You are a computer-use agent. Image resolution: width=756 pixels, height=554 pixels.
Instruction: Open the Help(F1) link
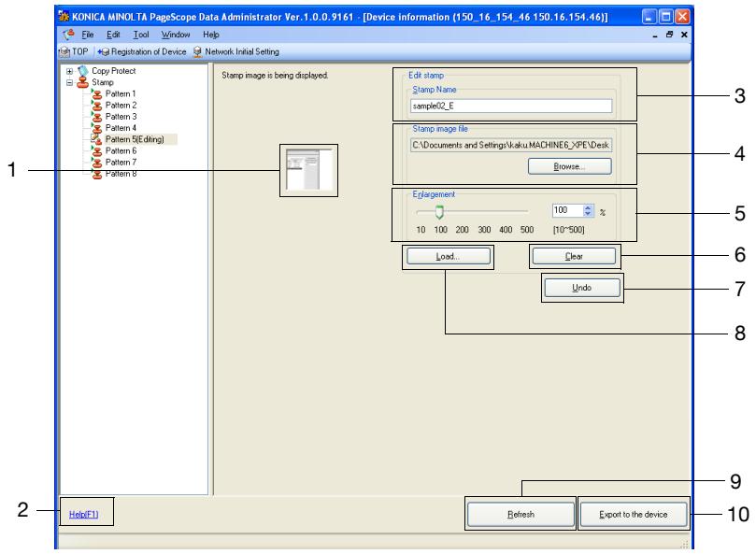pyautogui.click(x=83, y=515)
